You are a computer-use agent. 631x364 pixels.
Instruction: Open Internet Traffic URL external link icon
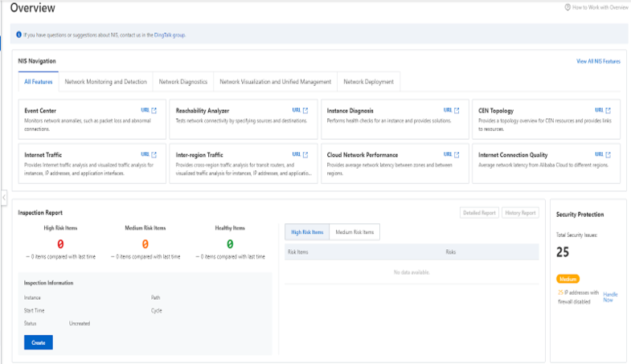[154, 154]
